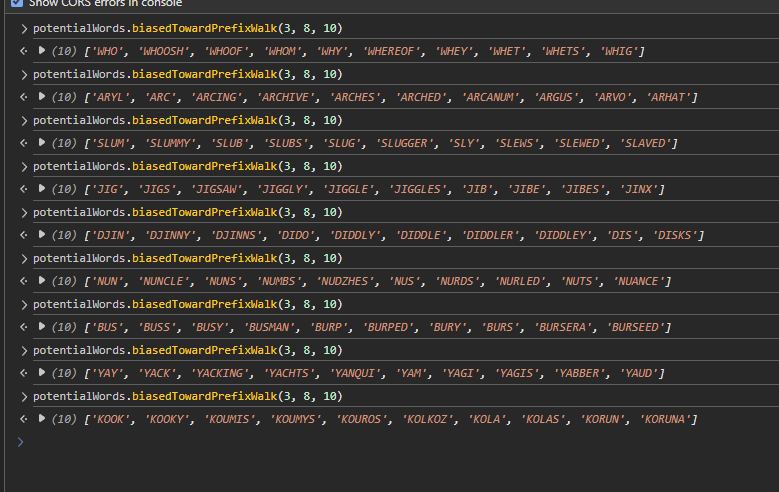Click 'JIGSAW' in the fourth result array
The width and height of the screenshot is (779, 492).
tap(219, 189)
